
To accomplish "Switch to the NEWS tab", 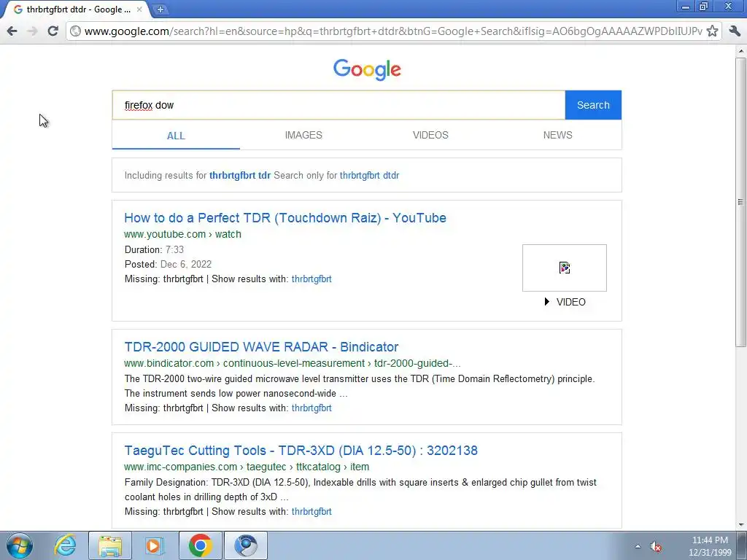I will [x=558, y=135].
